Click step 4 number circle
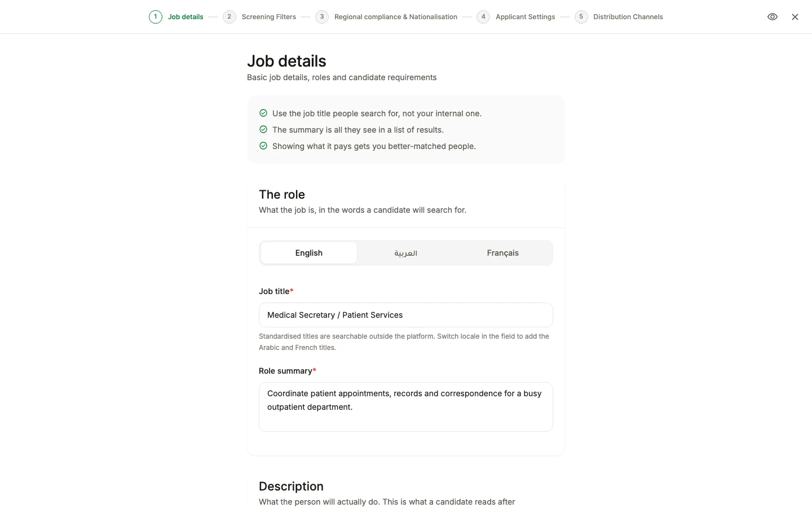This screenshot has height=508, width=812. point(483,17)
